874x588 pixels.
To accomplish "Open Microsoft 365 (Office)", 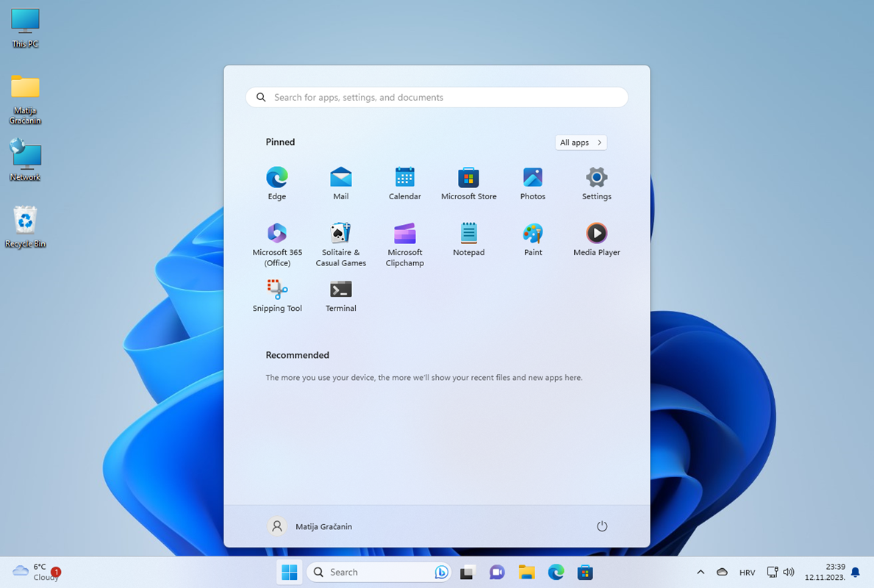I will pos(277,245).
